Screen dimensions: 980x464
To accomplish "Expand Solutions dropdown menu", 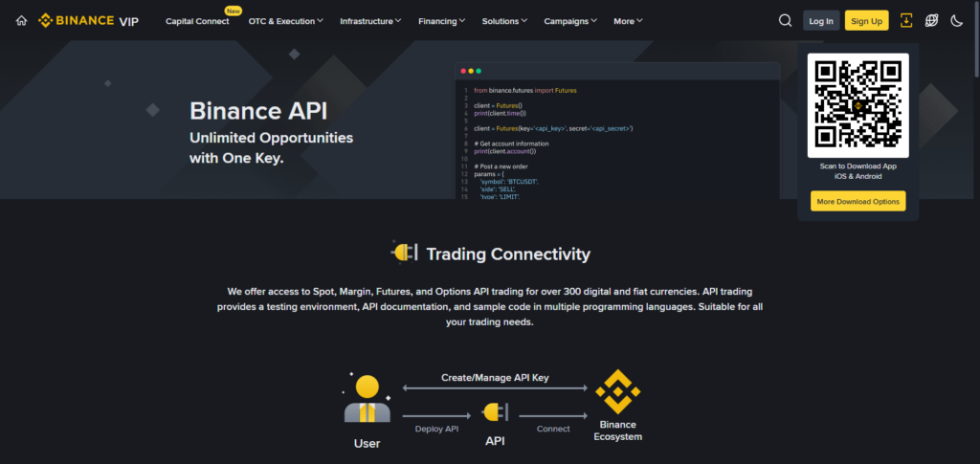I will pos(504,21).
